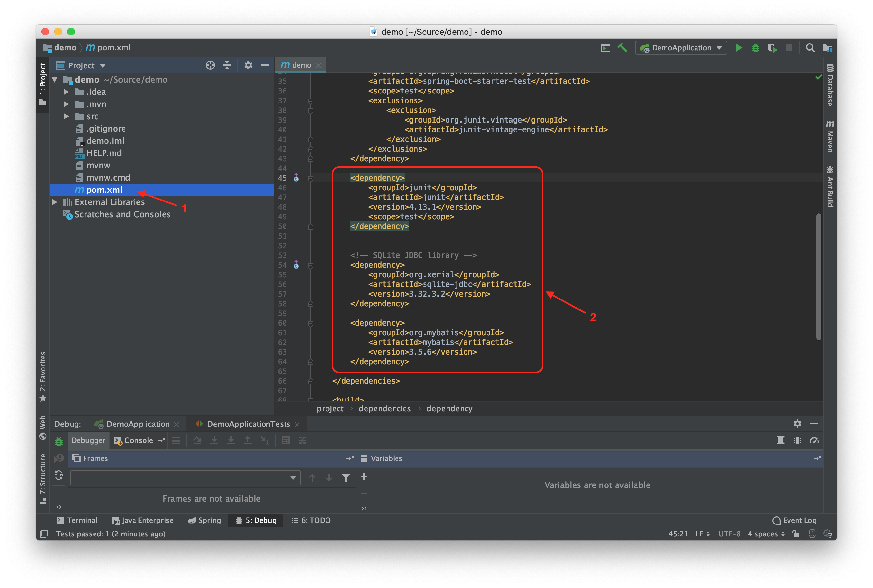
Task: Toggle the Z: Structure side tab
Action: pyautogui.click(x=43, y=479)
